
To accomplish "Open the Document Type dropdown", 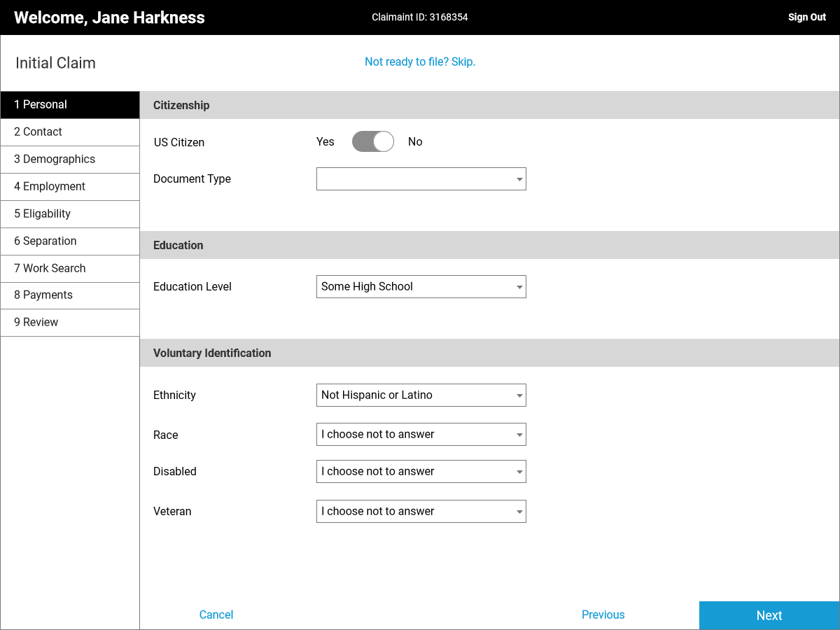I will 421,179.
